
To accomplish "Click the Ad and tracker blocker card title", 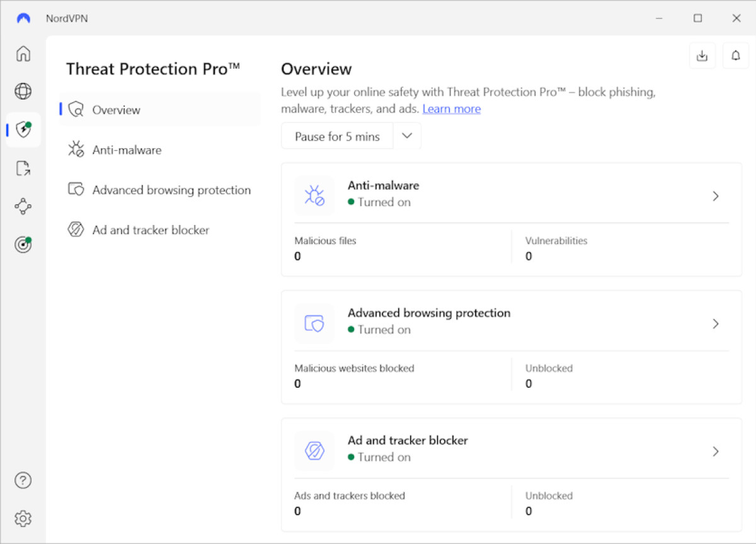I will pos(408,440).
